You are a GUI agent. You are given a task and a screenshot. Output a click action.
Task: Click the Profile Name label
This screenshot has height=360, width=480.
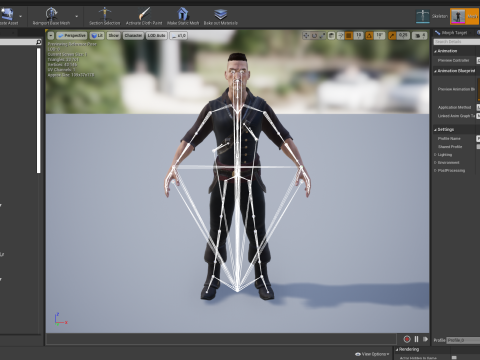pos(449,138)
